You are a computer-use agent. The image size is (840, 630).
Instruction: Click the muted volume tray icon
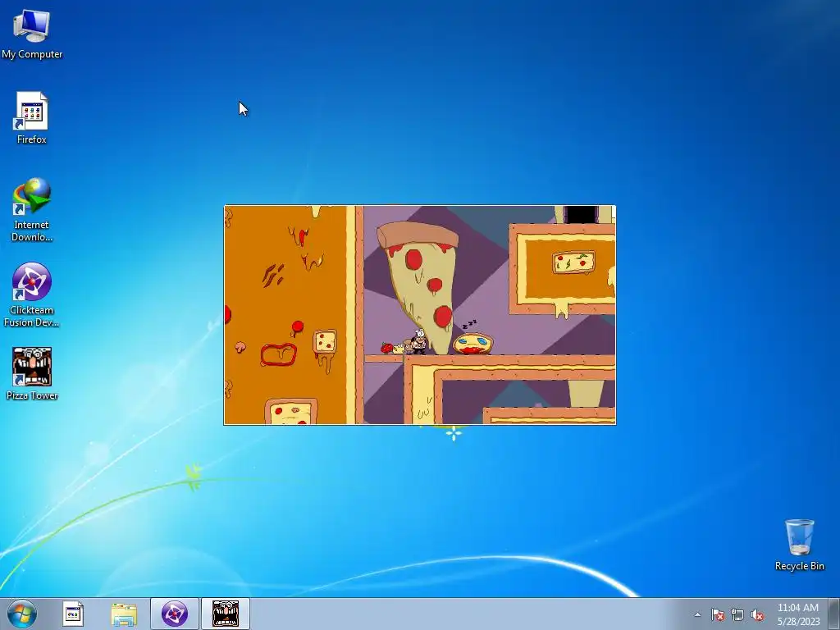[757, 614]
